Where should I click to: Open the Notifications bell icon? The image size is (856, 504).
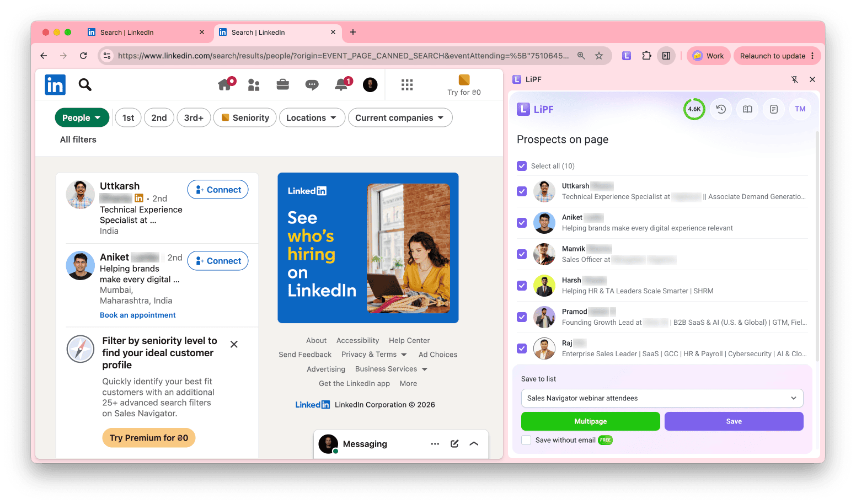341,84
